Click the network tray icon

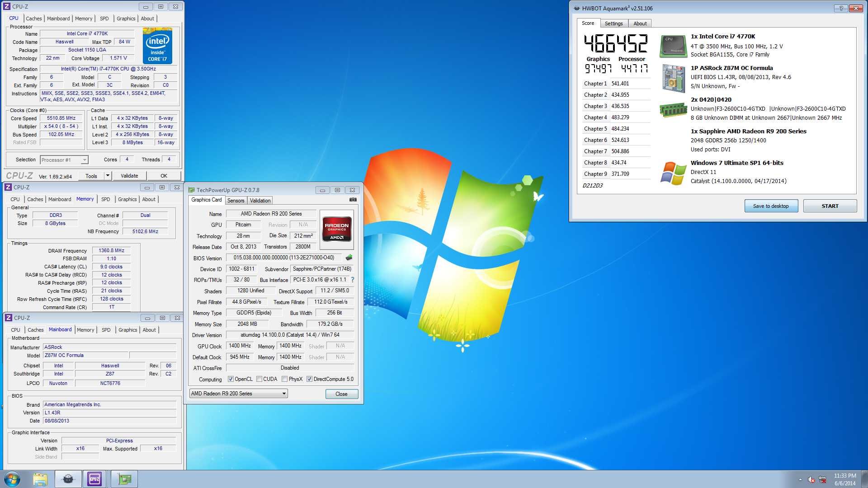(822, 479)
